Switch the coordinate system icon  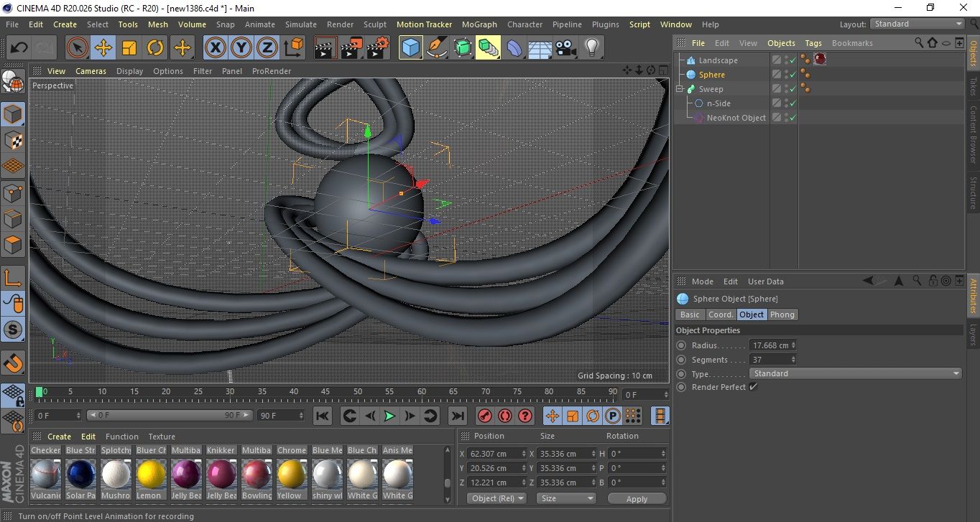[293, 48]
